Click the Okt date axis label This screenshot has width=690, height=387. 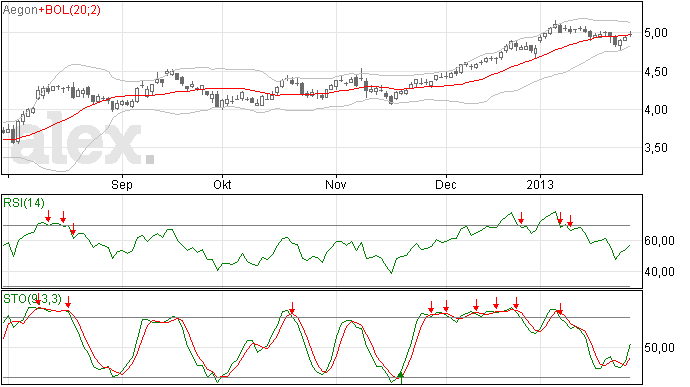[x=222, y=185]
